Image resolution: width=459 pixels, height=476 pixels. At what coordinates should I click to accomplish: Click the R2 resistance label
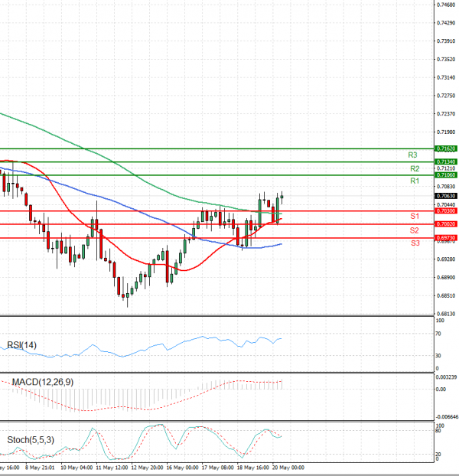pos(415,168)
